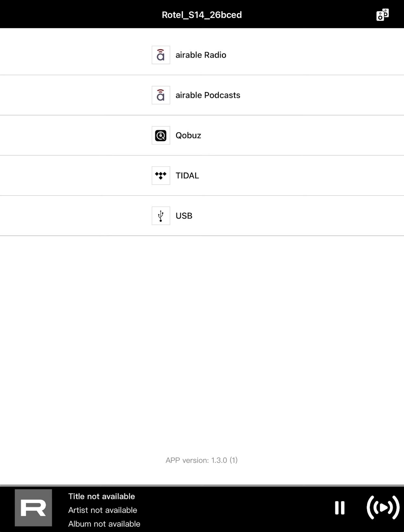The height and width of the screenshot is (532, 404).
Task: Tap the Rotel R album art thumbnail
Action: (x=33, y=508)
